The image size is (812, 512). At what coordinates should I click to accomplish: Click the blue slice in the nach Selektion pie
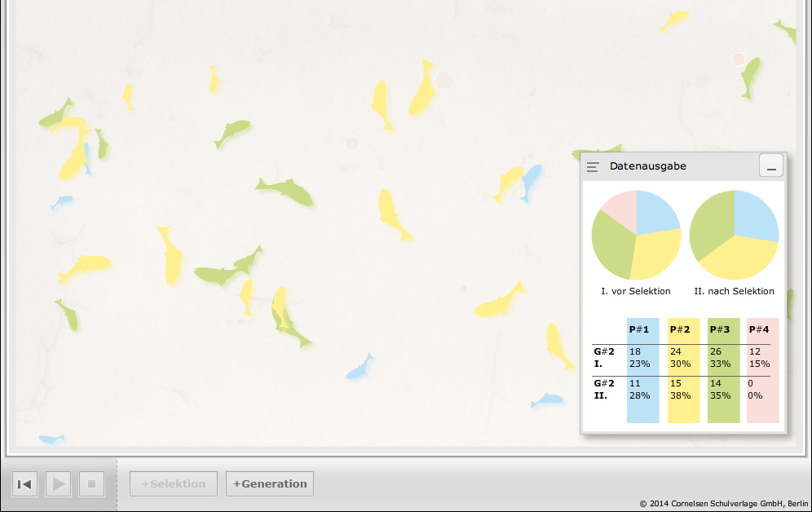[x=756, y=213]
